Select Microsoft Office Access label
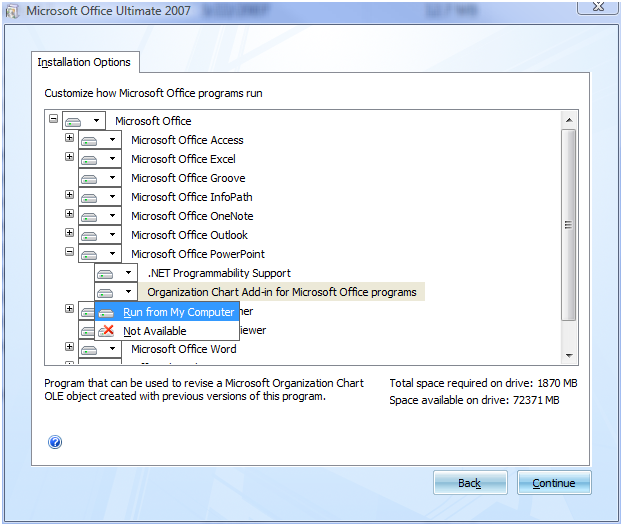This screenshot has width=623, height=526. coord(187,140)
